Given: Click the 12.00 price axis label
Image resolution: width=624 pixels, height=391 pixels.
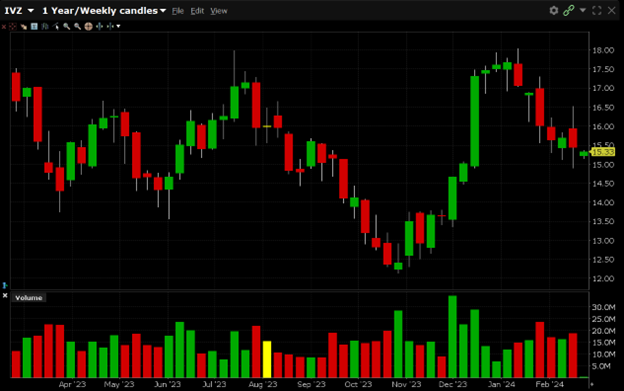Looking at the screenshot, I should click(603, 278).
